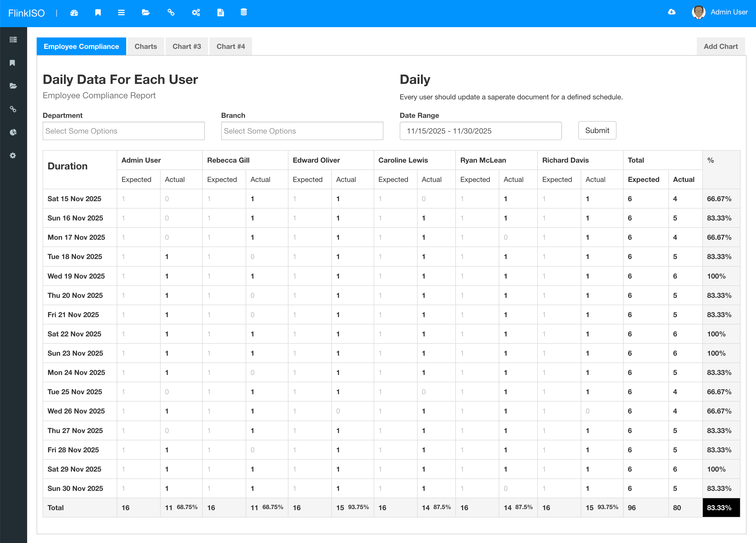Image resolution: width=756 pixels, height=543 pixels.
Task: Click the cloud download icon
Action: click(x=672, y=12)
